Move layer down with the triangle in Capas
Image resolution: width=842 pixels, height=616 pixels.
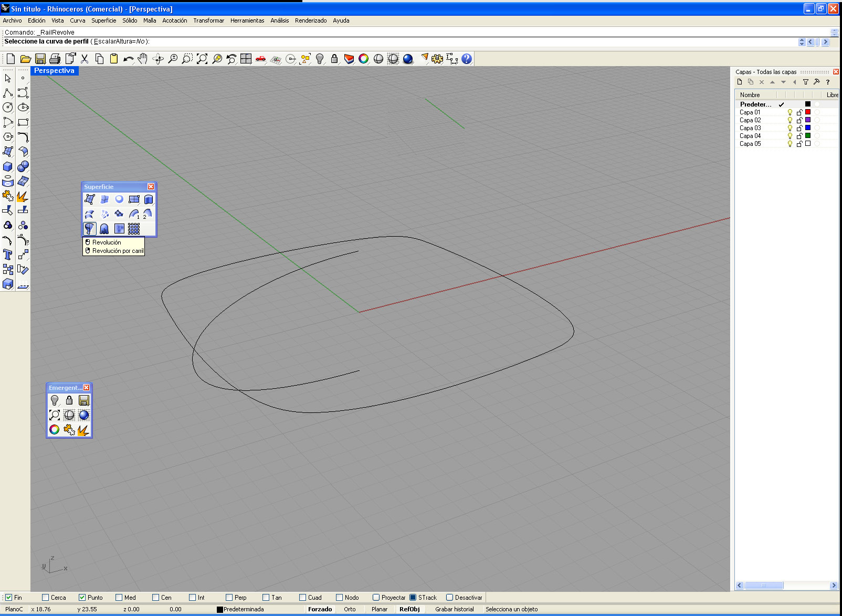(x=784, y=82)
